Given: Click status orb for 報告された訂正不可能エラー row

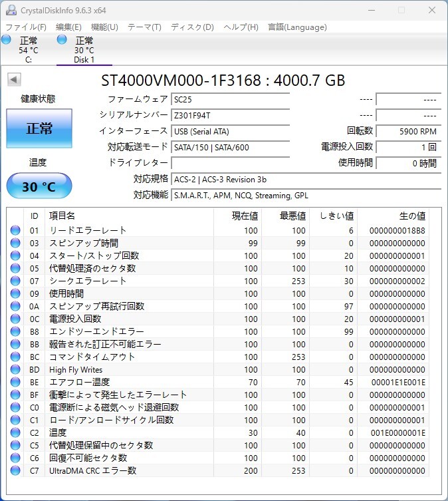Looking at the screenshot, I should [x=15, y=344].
